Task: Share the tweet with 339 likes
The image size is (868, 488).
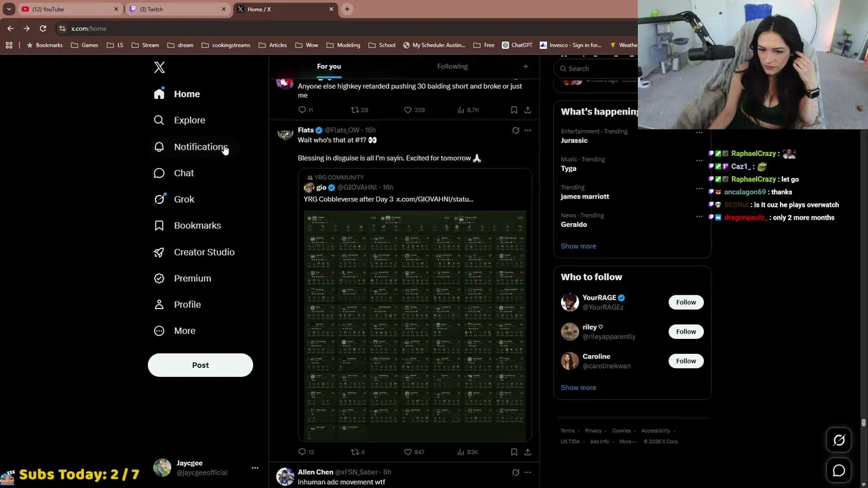Action: [x=528, y=110]
